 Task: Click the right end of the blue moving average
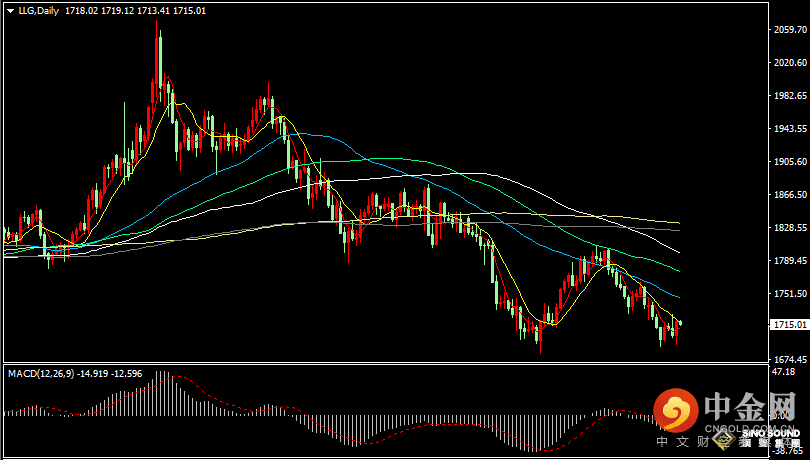pos(678,297)
